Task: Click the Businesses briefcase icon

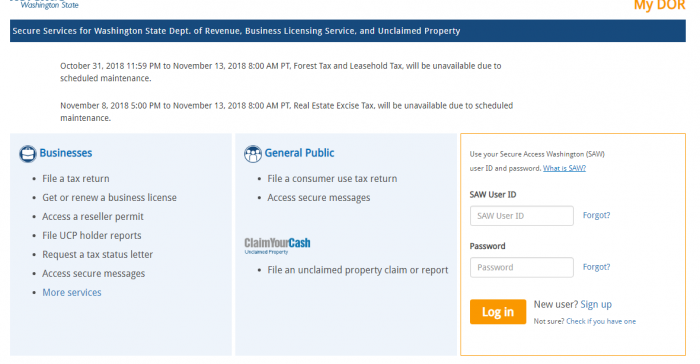Action: pos(28,154)
